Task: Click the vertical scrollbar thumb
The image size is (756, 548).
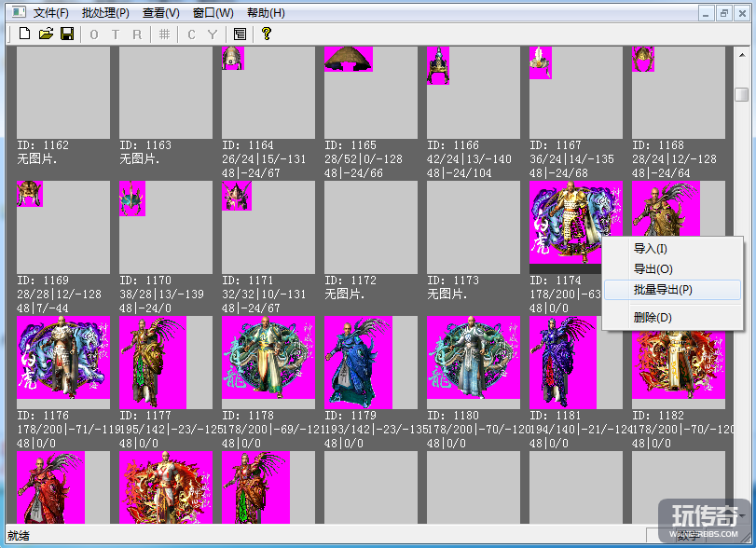Action: coord(742,94)
